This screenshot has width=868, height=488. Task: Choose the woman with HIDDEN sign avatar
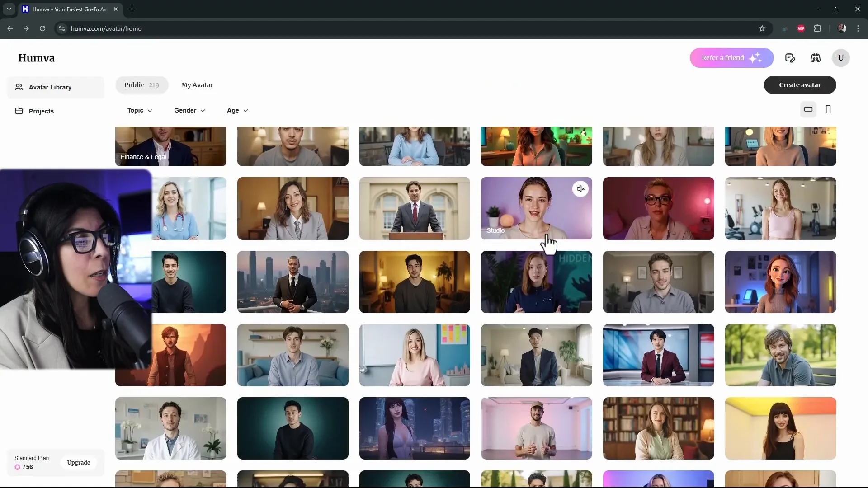point(536,282)
